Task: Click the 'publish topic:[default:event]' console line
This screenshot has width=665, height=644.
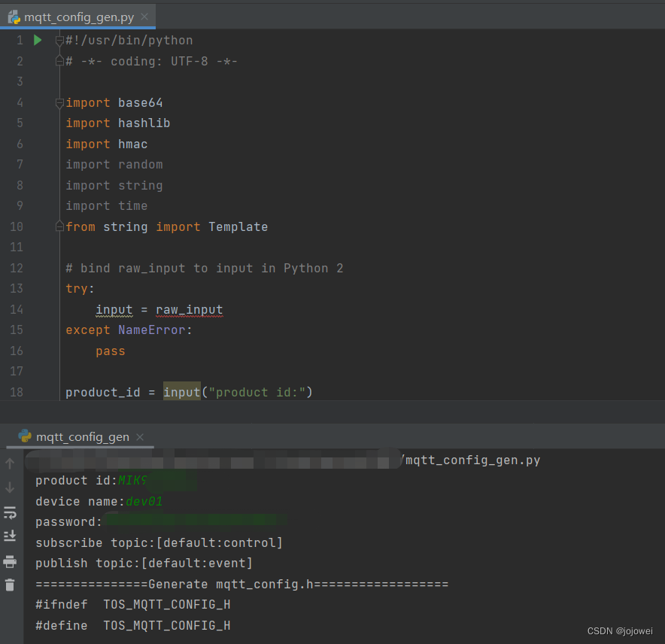Action: [x=144, y=563]
